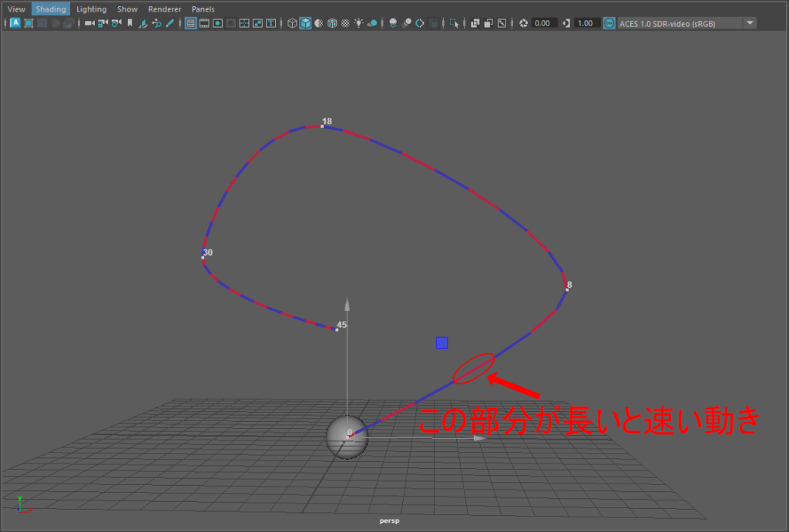
Task: Toggle the viewport grid display
Action: pos(191,23)
